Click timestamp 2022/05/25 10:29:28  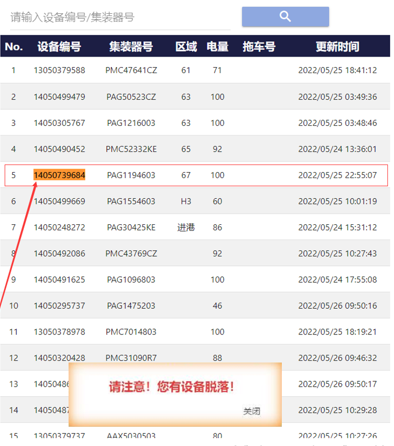(x=337, y=410)
